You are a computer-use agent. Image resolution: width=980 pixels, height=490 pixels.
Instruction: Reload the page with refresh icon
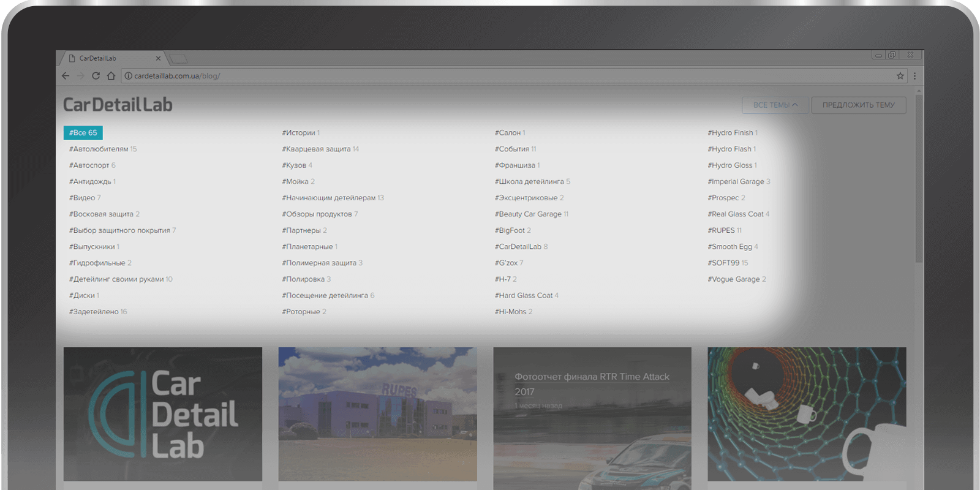pyautogui.click(x=96, y=76)
